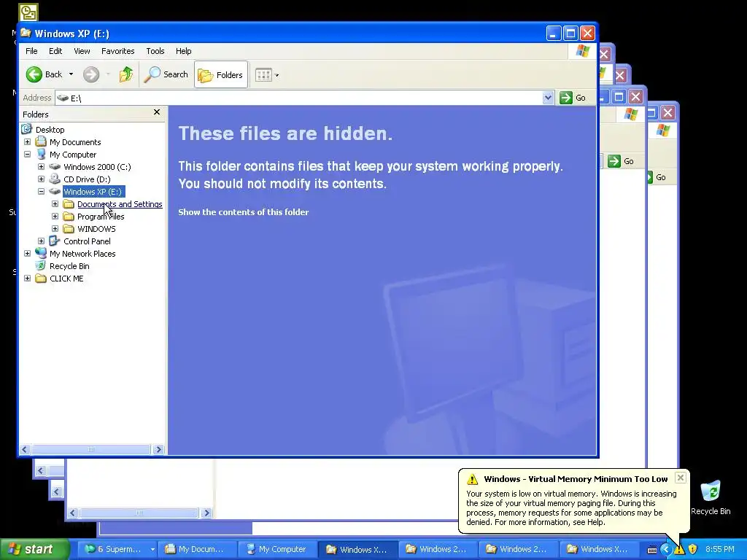Click the Search magnifier button
The height and width of the screenshot is (560, 747).
(166, 74)
